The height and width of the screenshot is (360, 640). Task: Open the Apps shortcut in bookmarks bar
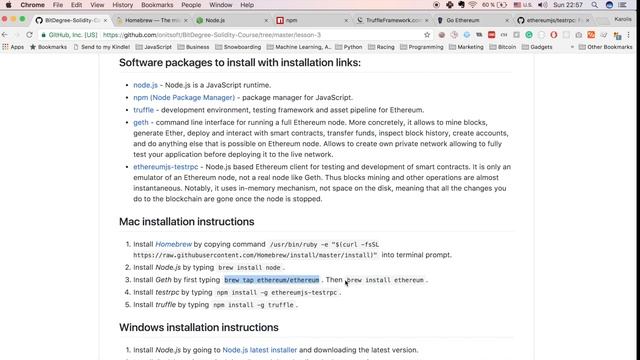tap(13, 47)
